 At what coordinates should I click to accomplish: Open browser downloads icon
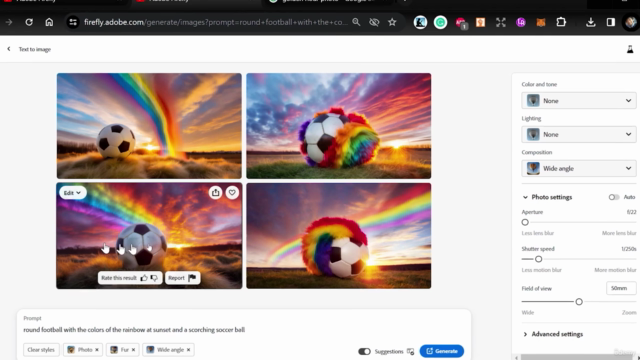591,22
